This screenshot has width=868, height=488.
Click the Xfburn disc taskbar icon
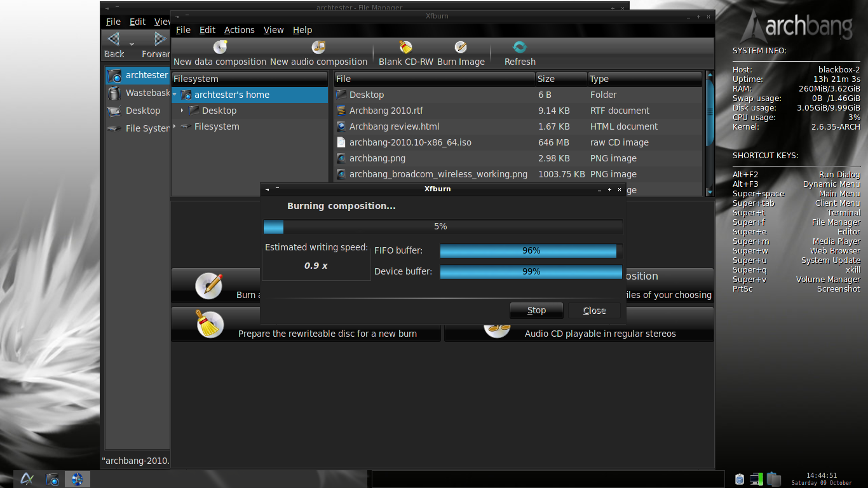coord(78,479)
